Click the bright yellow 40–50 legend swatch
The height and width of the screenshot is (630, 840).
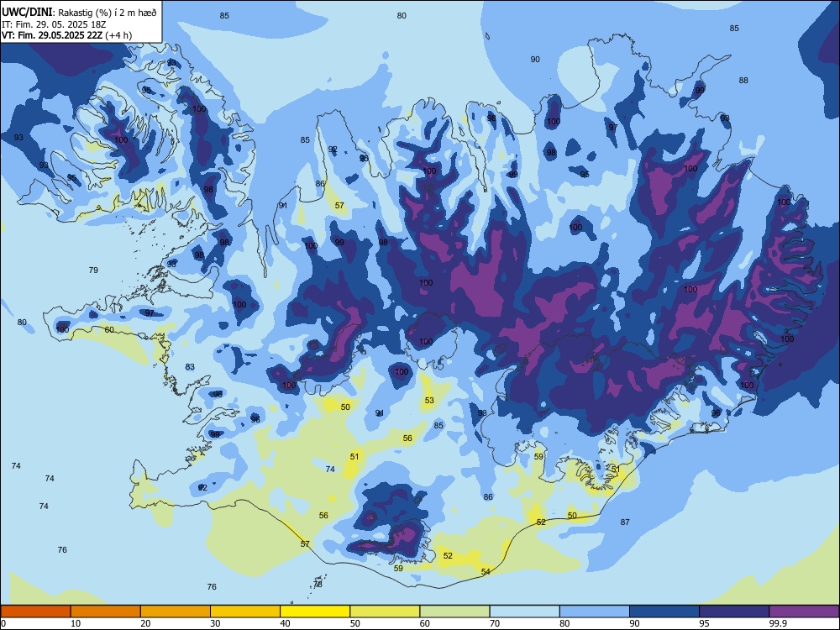[x=315, y=612]
